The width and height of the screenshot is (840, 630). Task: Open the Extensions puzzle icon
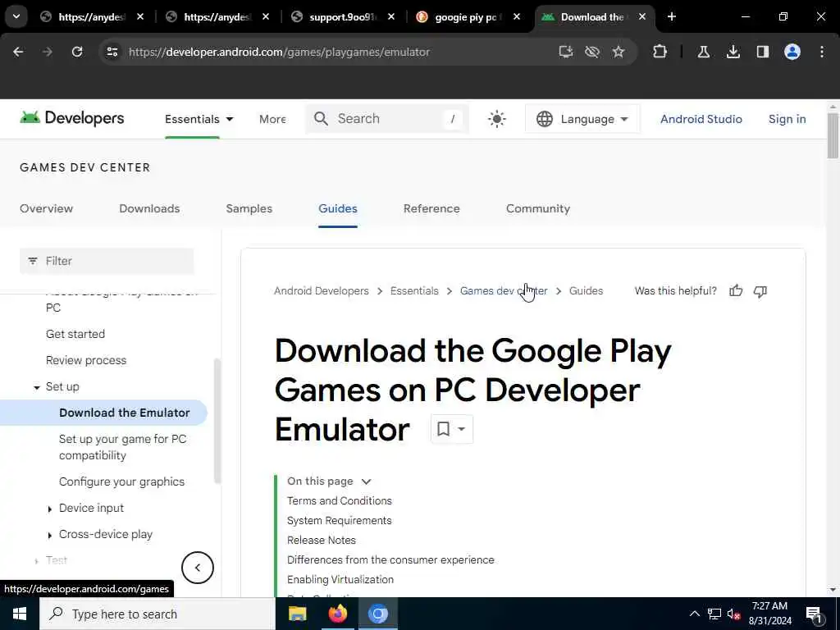(x=660, y=52)
